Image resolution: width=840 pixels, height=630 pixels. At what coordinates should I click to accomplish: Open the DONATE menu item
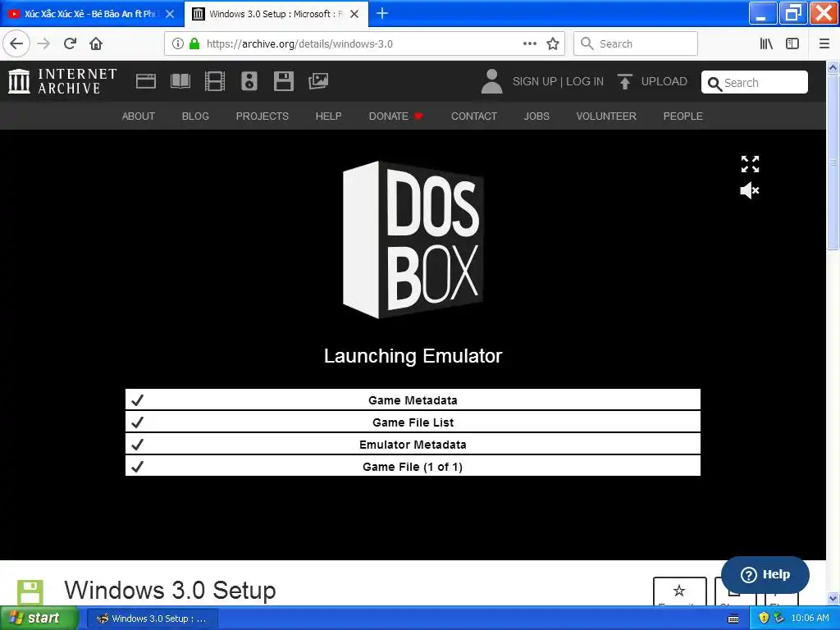pyautogui.click(x=395, y=116)
